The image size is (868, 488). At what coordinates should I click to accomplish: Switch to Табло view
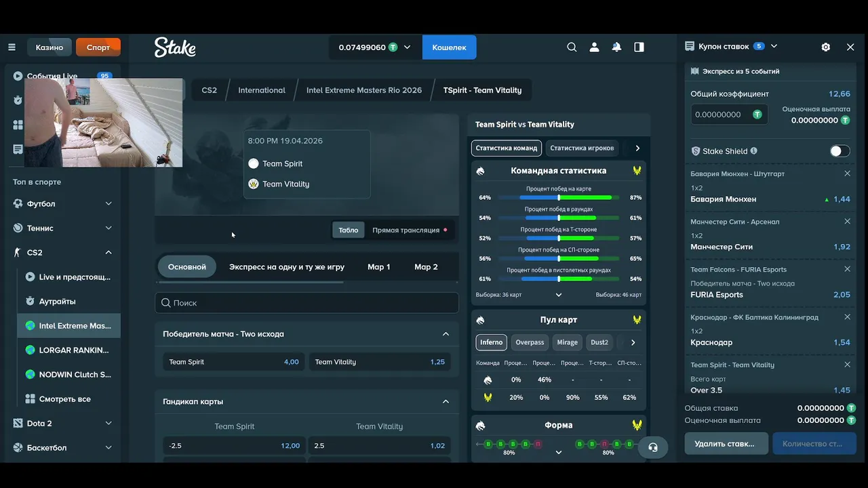(x=348, y=230)
